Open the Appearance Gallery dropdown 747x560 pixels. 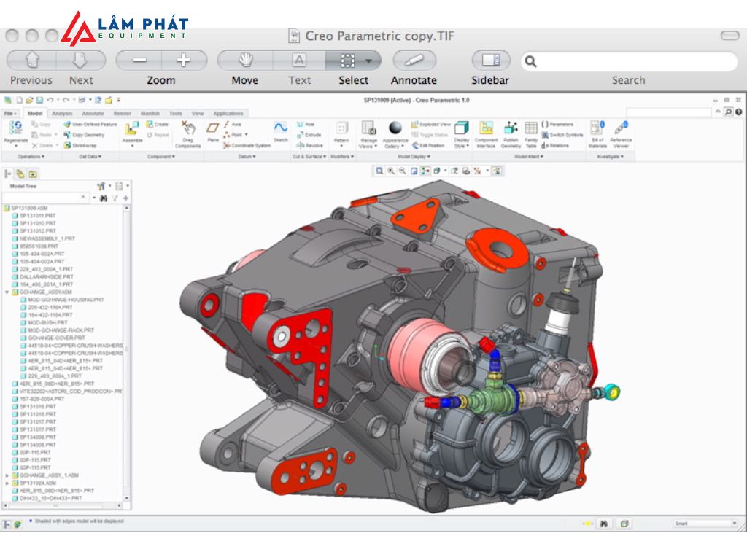point(395,143)
